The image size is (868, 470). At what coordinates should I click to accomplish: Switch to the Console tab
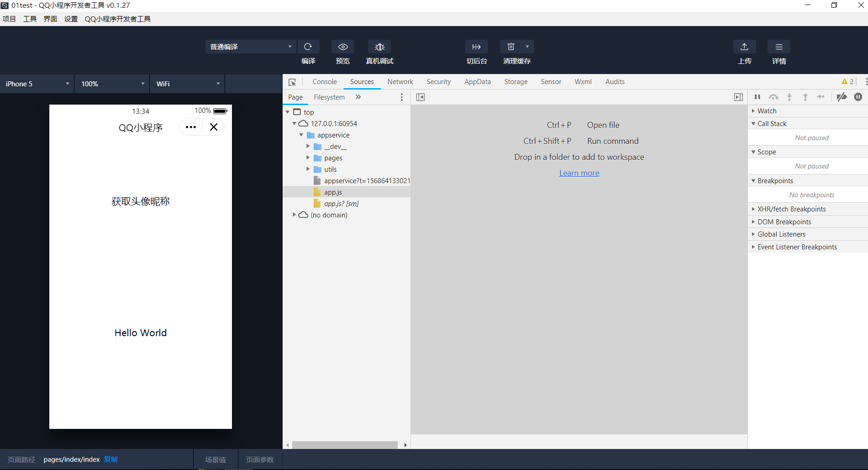click(325, 82)
